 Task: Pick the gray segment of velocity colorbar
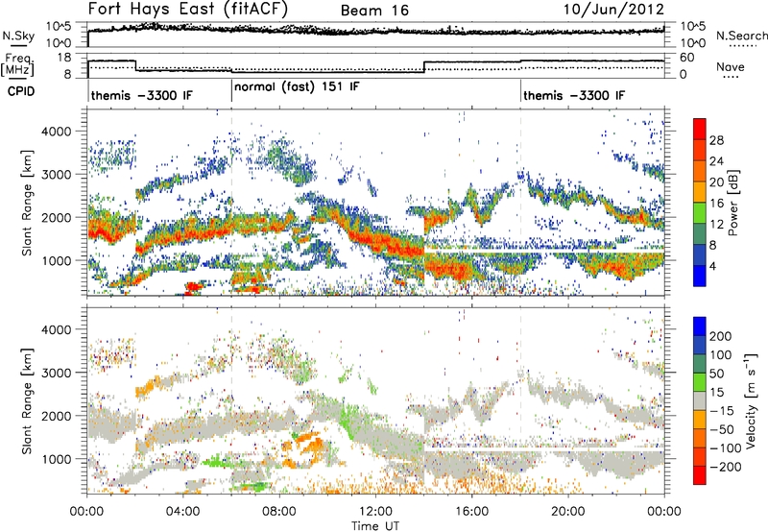coord(700,400)
